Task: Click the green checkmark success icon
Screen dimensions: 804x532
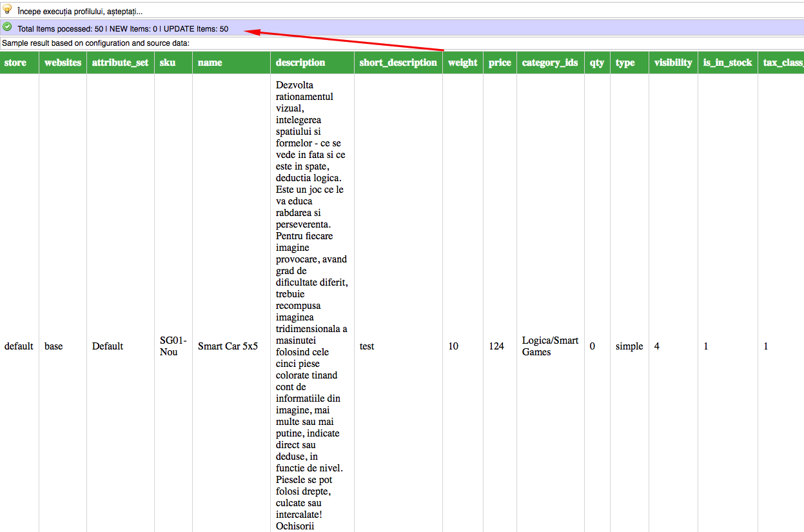Action: coord(7,27)
